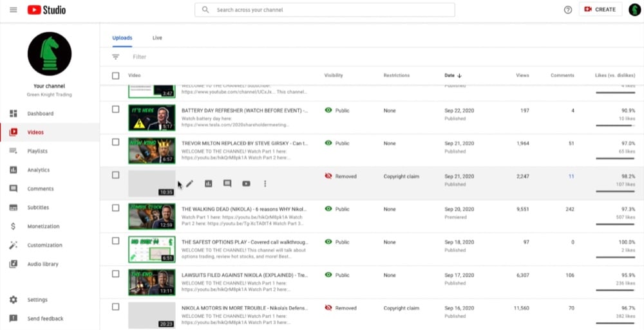Select the BATTERY DAY REFRESHER video checkbox
The width and height of the screenshot is (644, 330).
116,109
